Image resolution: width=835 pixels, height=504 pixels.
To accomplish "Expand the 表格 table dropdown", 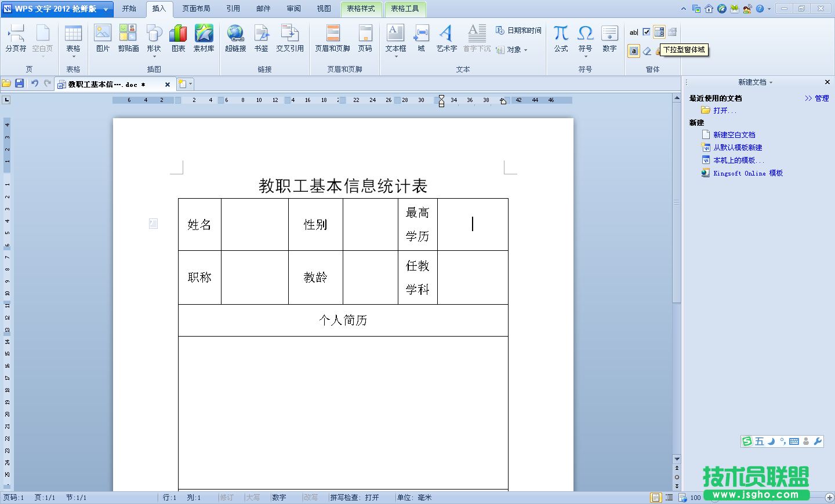I will [x=73, y=56].
